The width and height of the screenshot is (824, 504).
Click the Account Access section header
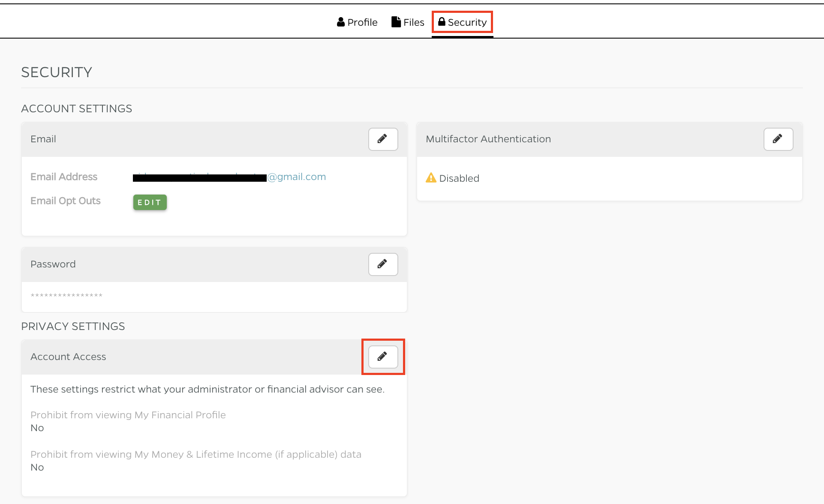click(68, 357)
